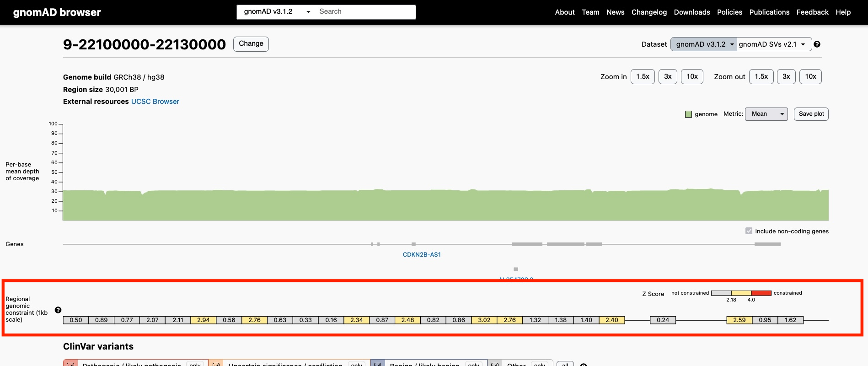Click the green genome legend swatch

coord(688,114)
